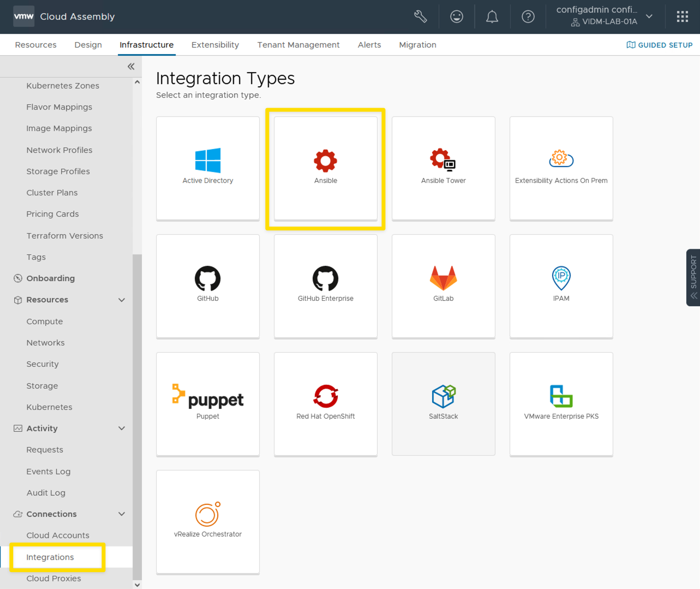Viewport: 700px width, 589px height.
Task: Expand the Support side panel
Action: (x=693, y=277)
